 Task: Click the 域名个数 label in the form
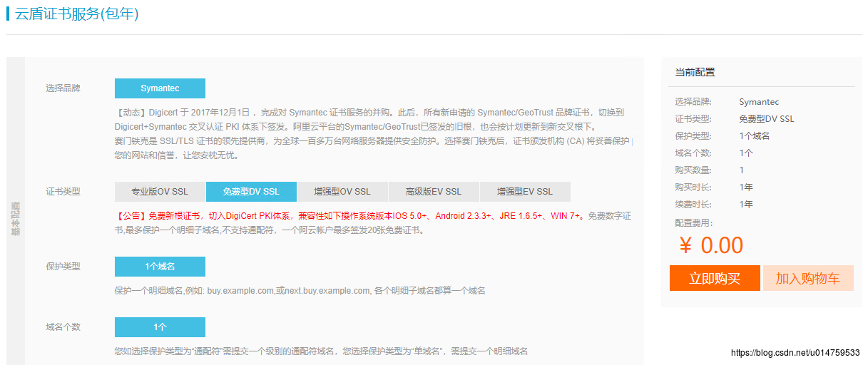(x=63, y=327)
